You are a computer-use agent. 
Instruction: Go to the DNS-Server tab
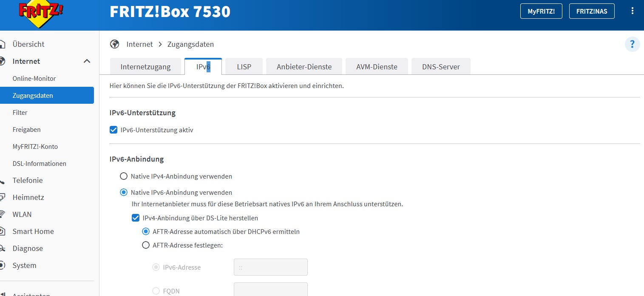click(x=441, y=67)
